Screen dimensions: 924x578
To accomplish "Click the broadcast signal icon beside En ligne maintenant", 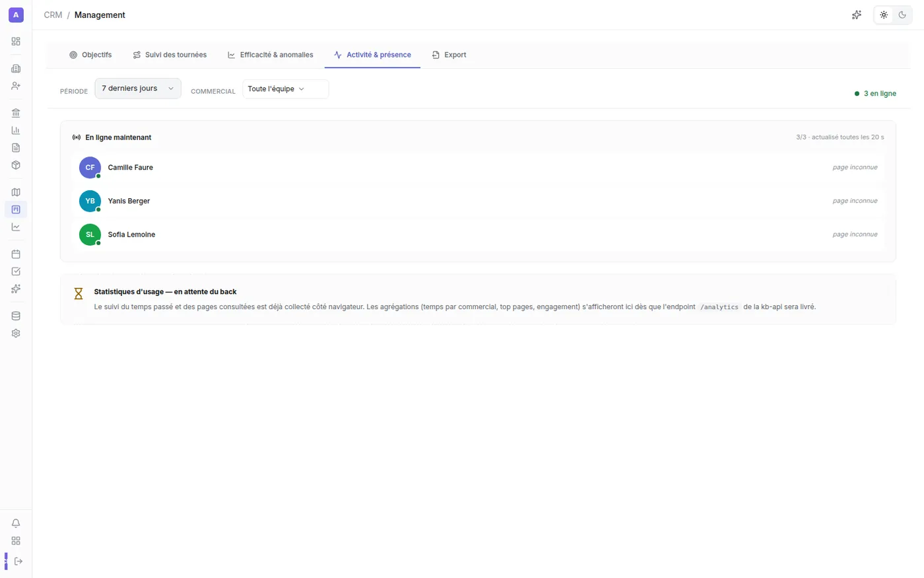I will [x=77, y=137].
